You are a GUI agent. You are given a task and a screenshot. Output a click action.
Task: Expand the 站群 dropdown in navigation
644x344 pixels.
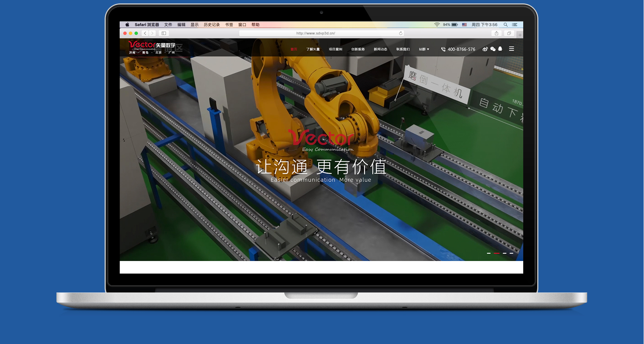(x=424, y=49)
